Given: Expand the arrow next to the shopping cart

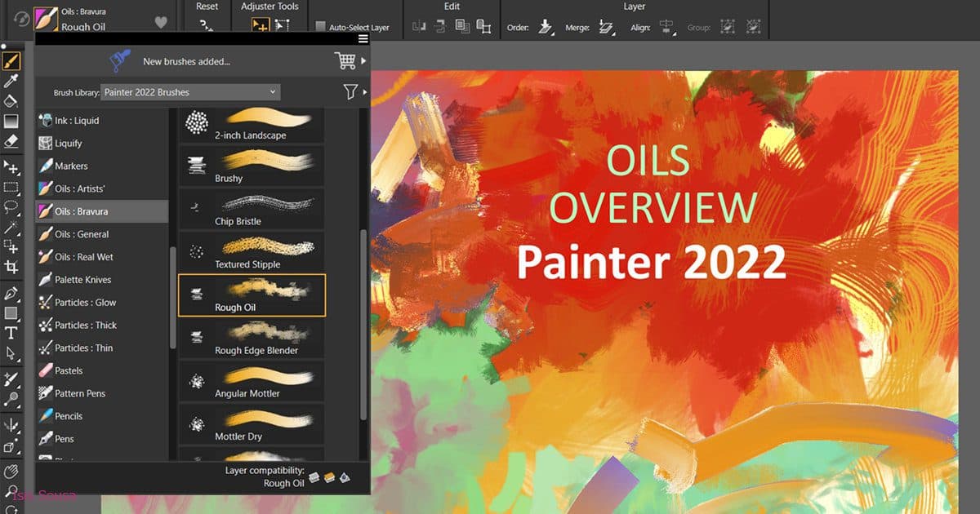Looking at the screenshot, I should pyautogui.click(x=365, y=60).
